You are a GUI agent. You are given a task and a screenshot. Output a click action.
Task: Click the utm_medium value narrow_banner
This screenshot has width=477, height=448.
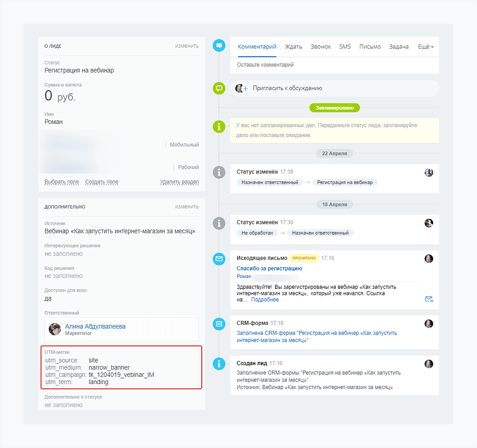[109, 367]
